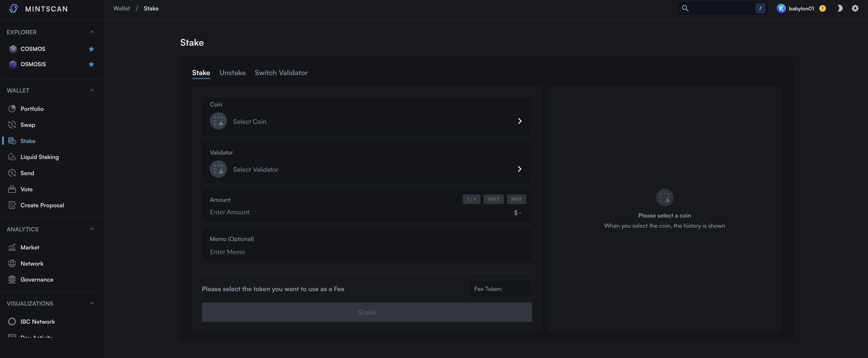Open Liquid Staking from the sidebar
Image resolution: width=868 pixels, height=358 pixels.
tap(39, 157)
